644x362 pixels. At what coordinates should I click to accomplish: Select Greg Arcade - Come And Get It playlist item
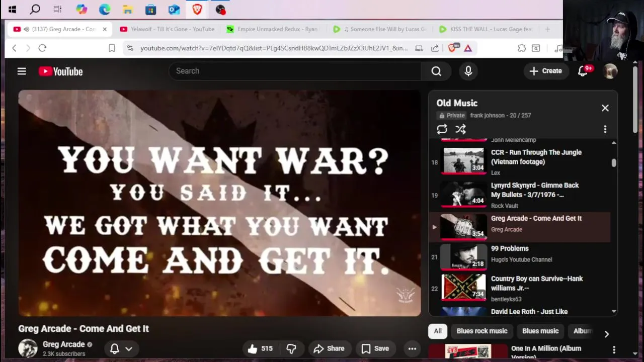coord(520,227)
